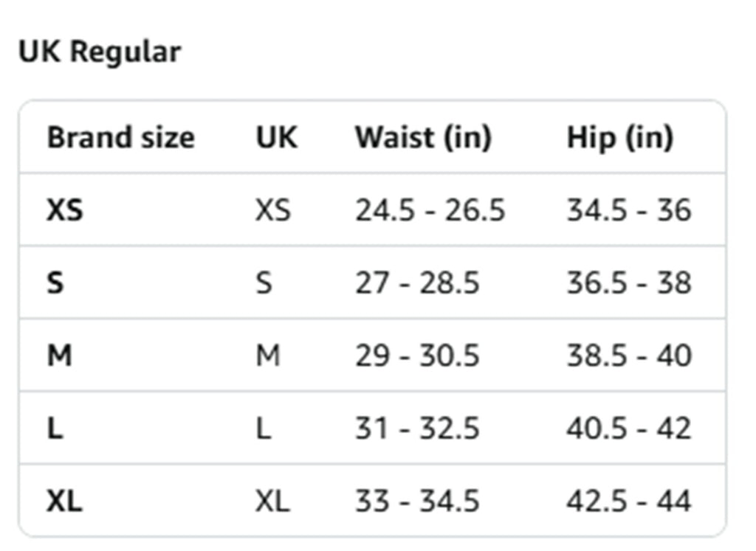Click the UK column header
Image resolution: width=756 pixels, height=551 pixels.
tap(277, 138)
